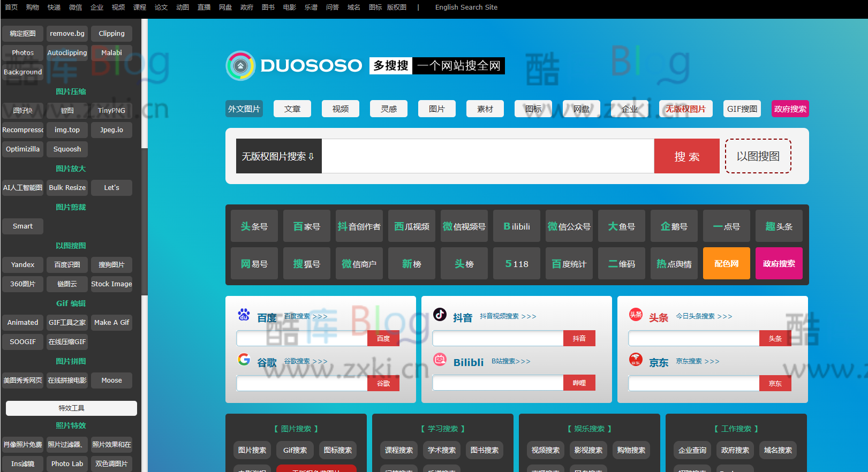Open the 论文 top menu item

(161, 7)
